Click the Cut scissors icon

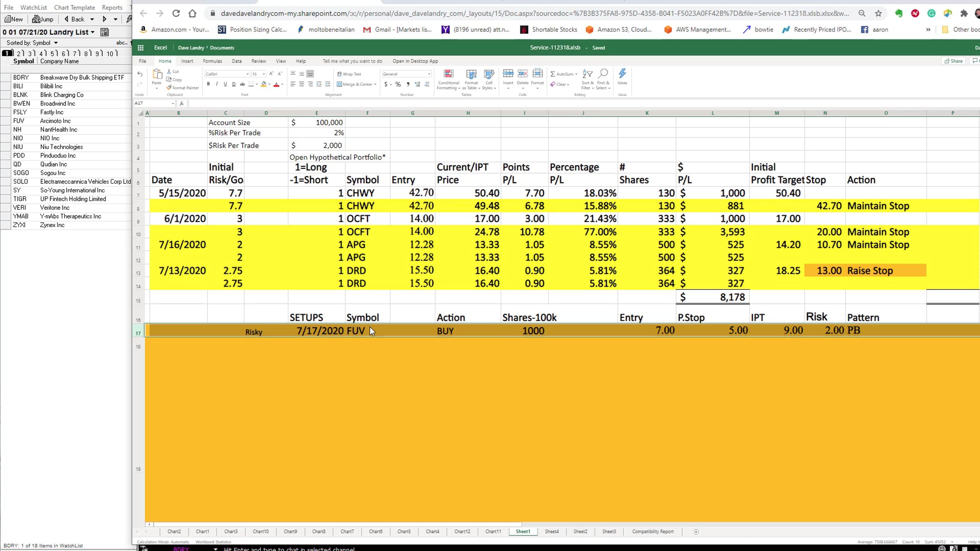[169, 71]
